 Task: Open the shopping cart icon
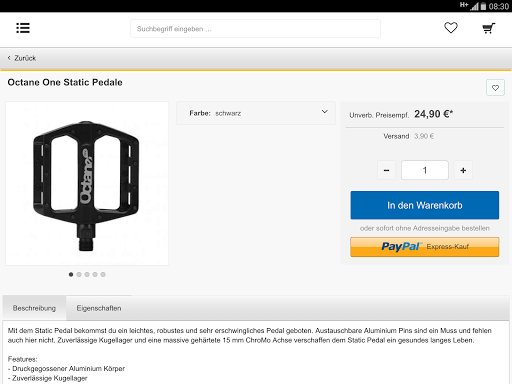tap(489, 28)
